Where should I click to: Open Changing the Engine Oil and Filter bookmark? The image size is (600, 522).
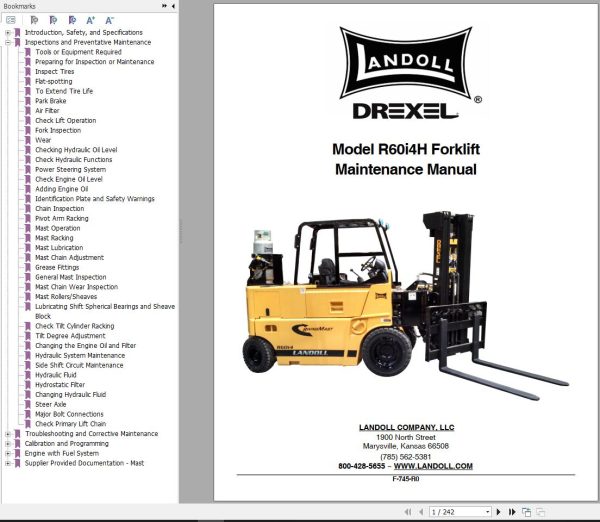click(x=86, y=346)
